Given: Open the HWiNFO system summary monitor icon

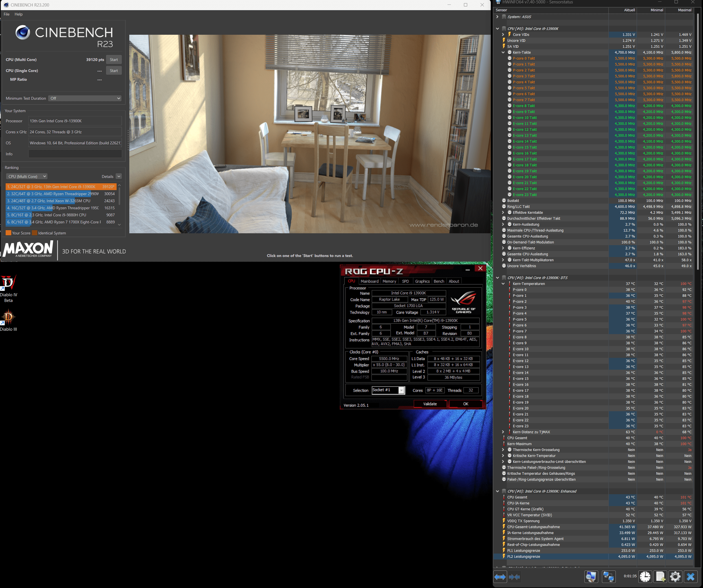Looking at the screenshot, I should [591, 577].
